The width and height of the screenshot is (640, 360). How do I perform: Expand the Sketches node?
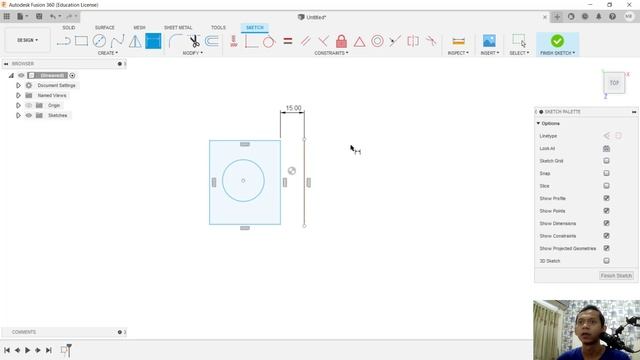click(x=18, y=116)
